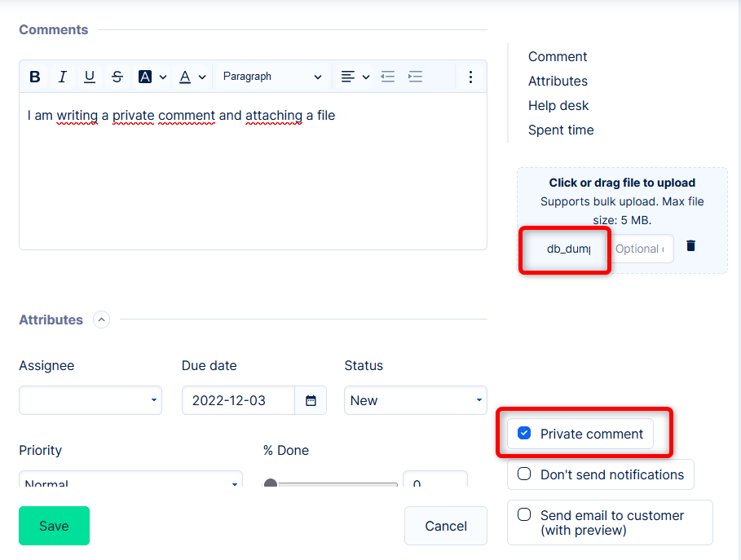
Task: Open the Assignee dropdown
Action: [x=90, y=400]
